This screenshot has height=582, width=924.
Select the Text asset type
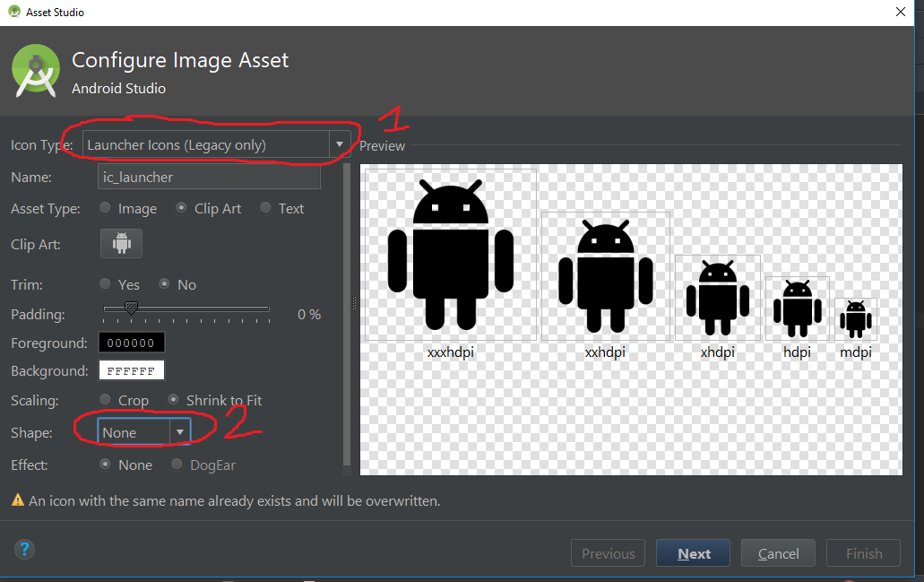[x=265, y=208]
